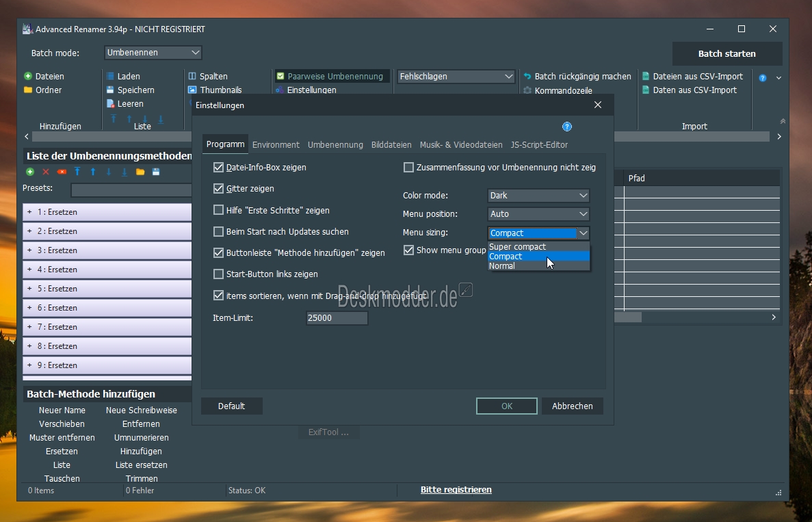Click the help icon in the Einstellungen dialog
Viewport: 812px width, 522px height.
click(567, 127)
